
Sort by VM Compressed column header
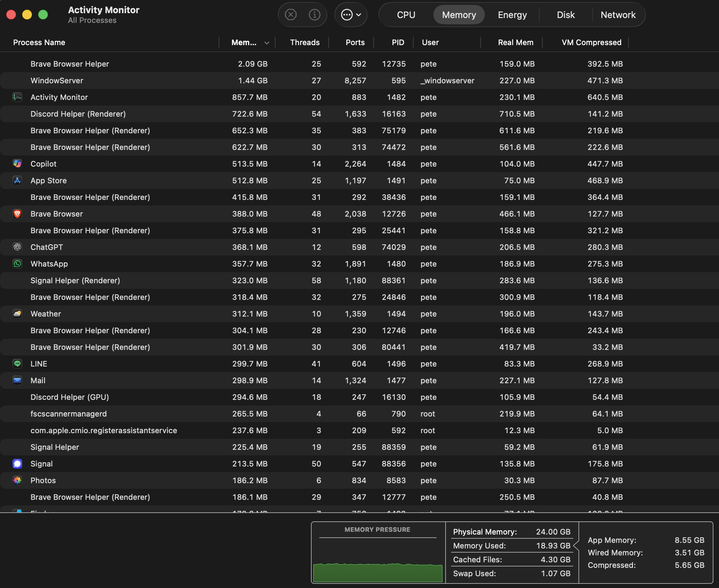tap(591, 42)
